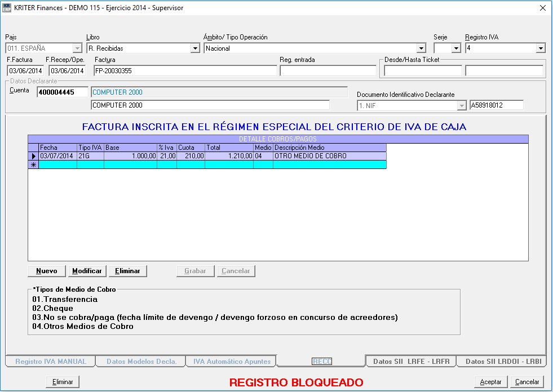Click the new-row asterisk marker
The width and height of the screenshot is (553, 392).
[33, 164]
